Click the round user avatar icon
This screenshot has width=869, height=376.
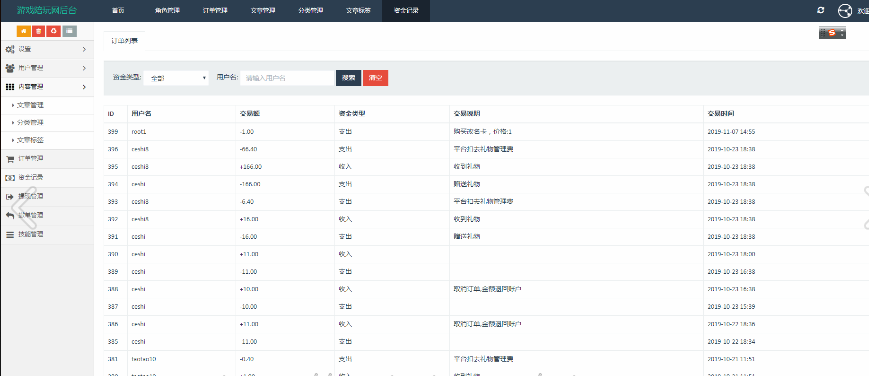845,11
